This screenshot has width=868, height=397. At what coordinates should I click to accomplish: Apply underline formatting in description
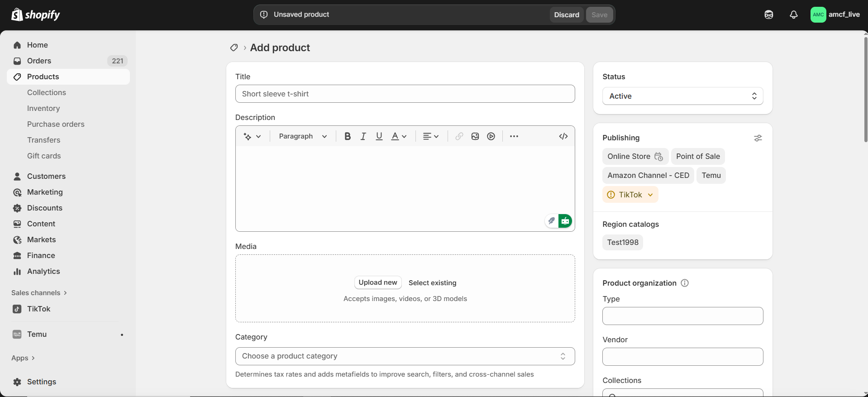(x=379, y=136)
